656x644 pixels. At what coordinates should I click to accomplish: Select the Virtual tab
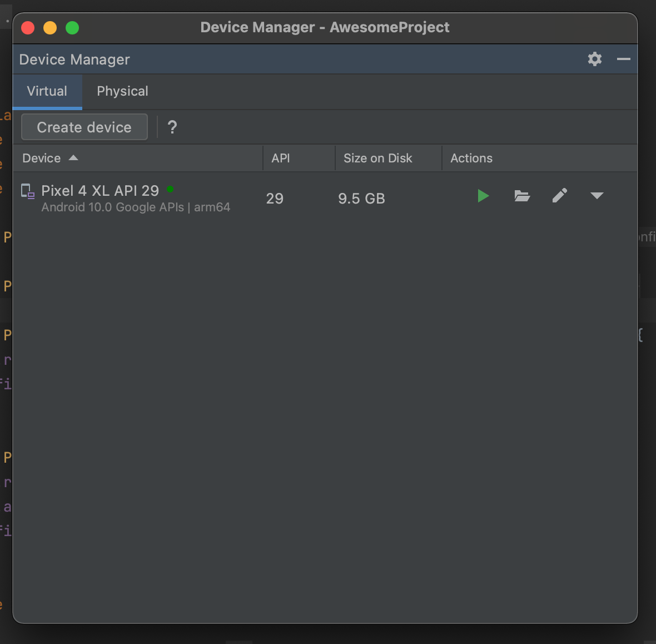coord(47,91)
